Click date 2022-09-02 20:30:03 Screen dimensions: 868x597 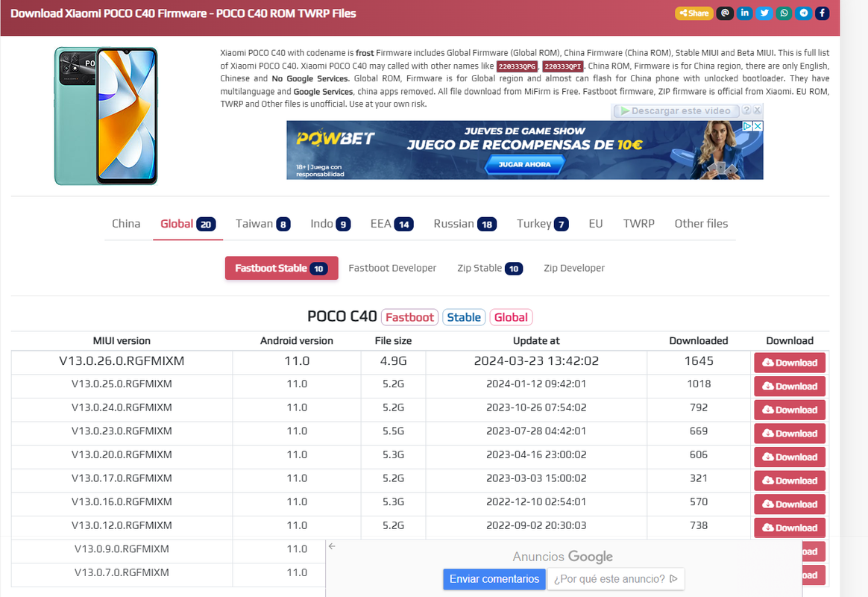tap(536, 525)
